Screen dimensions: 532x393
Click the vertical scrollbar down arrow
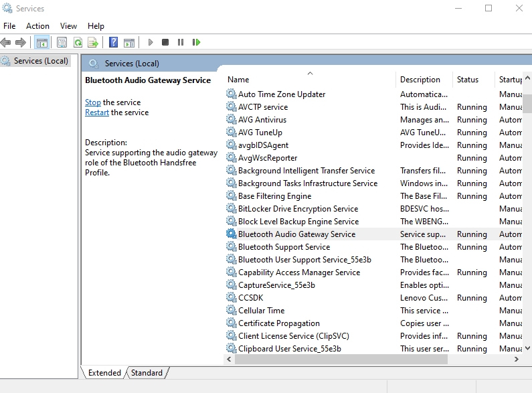tap(527, 348)
